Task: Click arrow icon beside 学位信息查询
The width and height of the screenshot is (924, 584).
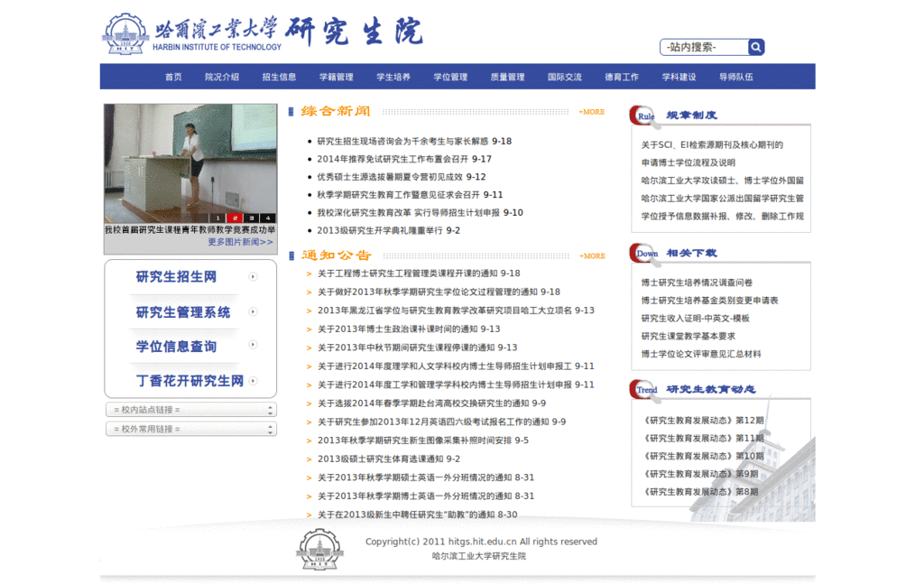Action: coord(253,345)
